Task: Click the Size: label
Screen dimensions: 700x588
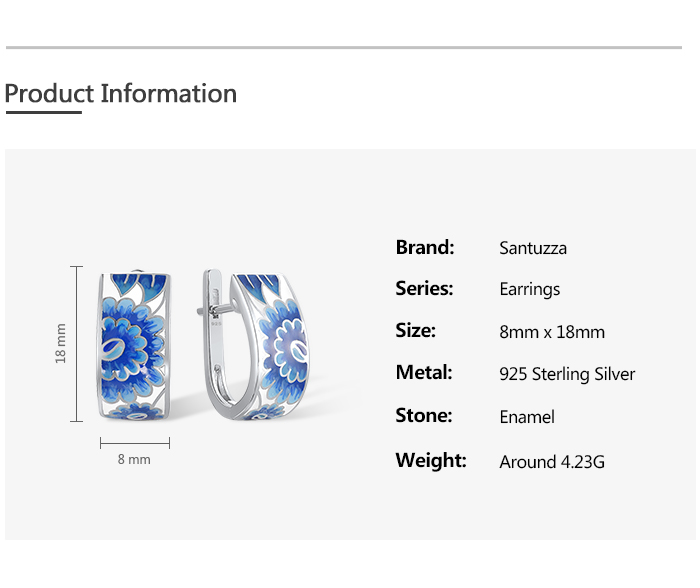Action: [x=416, y=331]
